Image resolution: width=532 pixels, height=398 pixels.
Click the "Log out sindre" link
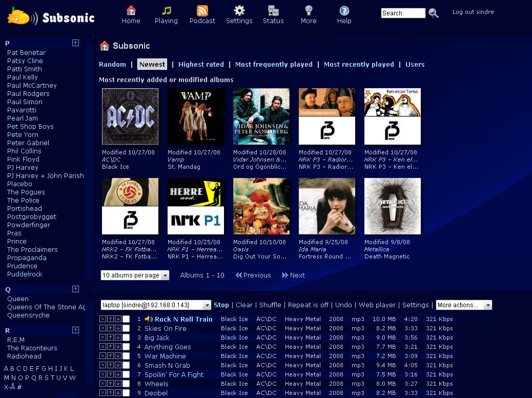(473, 11)
